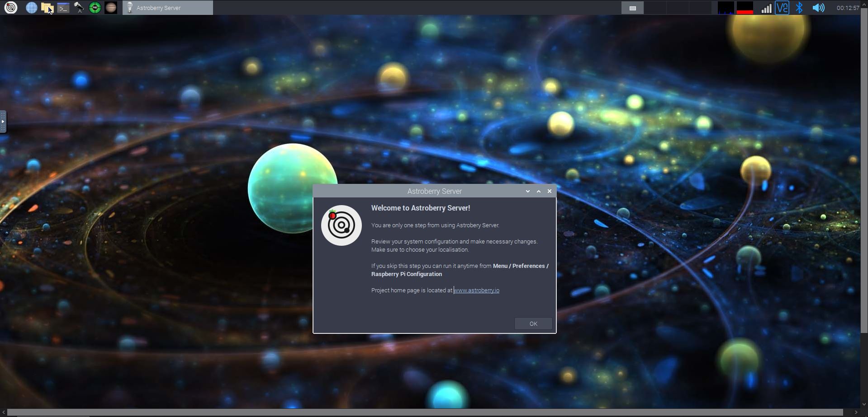Viewport: 868px width, 417px height.
Task: Click the vertical scrollbar down arrow
Action: point(864,405)
